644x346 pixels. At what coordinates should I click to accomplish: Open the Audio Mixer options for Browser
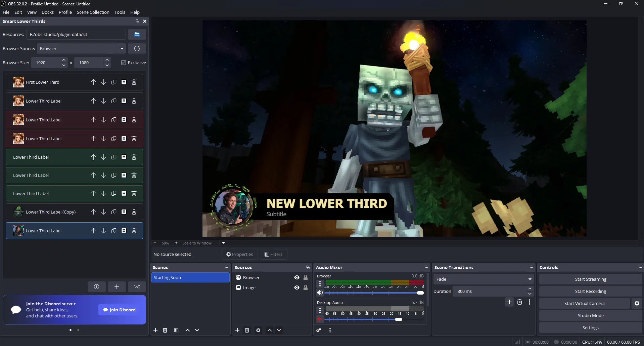click(320, 284)
